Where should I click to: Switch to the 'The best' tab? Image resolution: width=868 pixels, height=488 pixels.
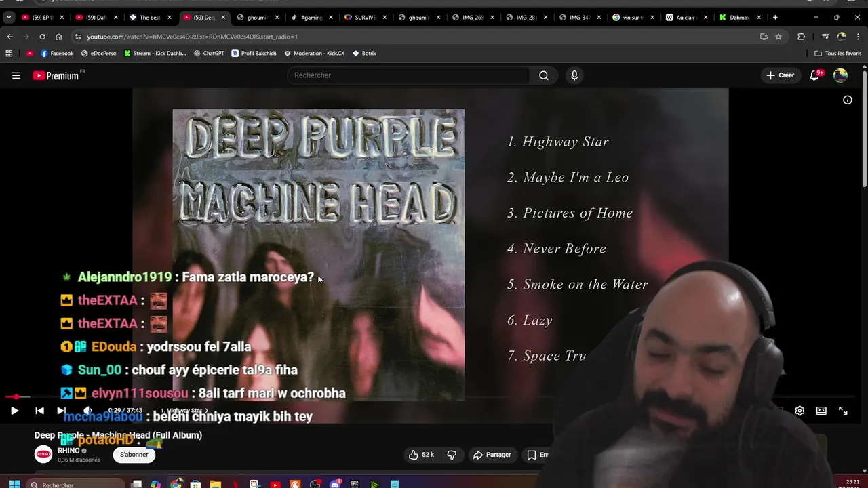149,17
